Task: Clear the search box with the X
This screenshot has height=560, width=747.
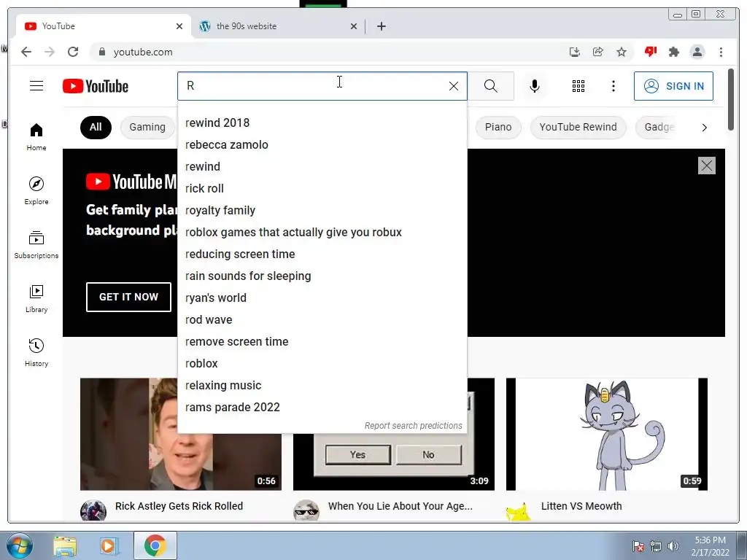Action: tap(454, 86)
